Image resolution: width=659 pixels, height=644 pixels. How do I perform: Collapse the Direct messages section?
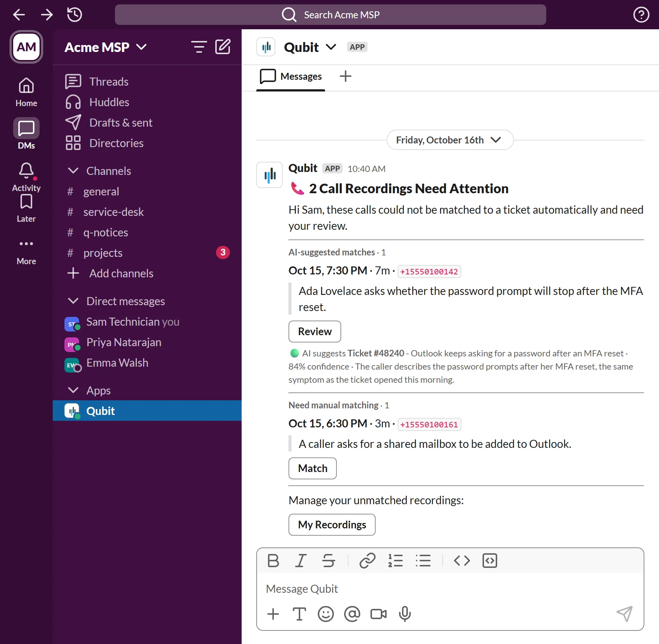coord(73,301)
